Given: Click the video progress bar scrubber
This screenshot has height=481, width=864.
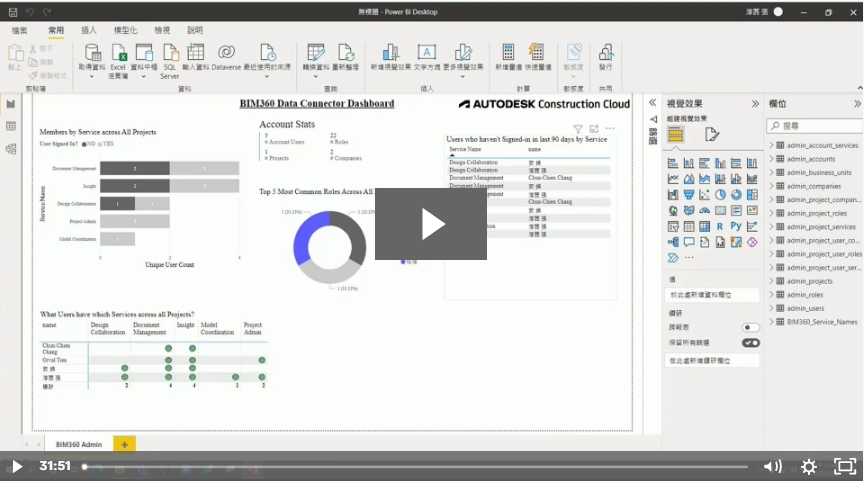Looking at the screenshot, I should [x=84, y=467].
